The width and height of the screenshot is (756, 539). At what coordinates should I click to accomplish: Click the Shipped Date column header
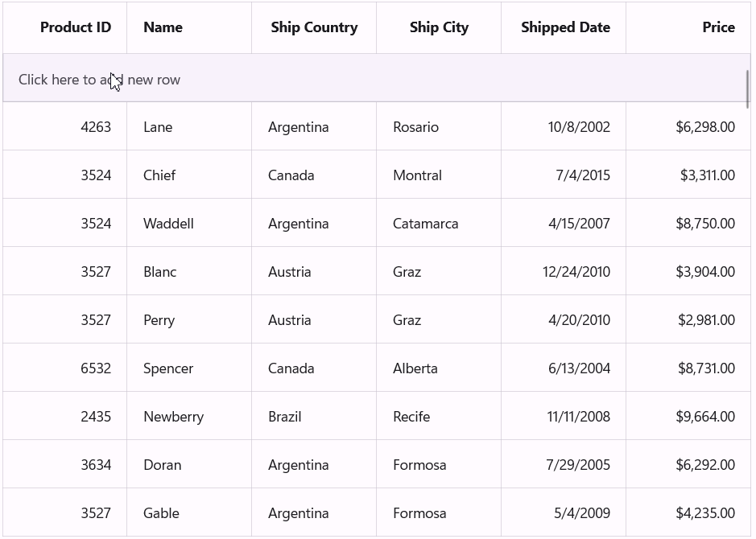pyautogui.click(x=565, y=27)
